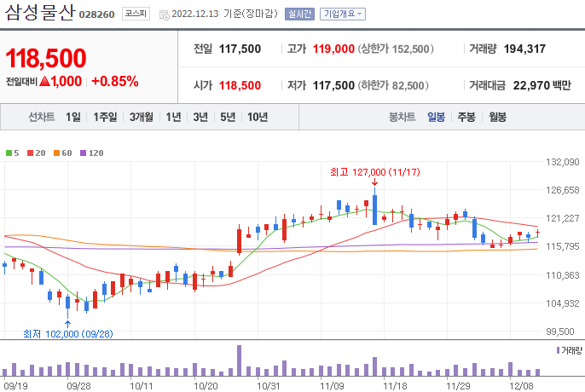Click the 거래량 value 194,317
The width and height of the screenshot is (585, 392).
524,49
